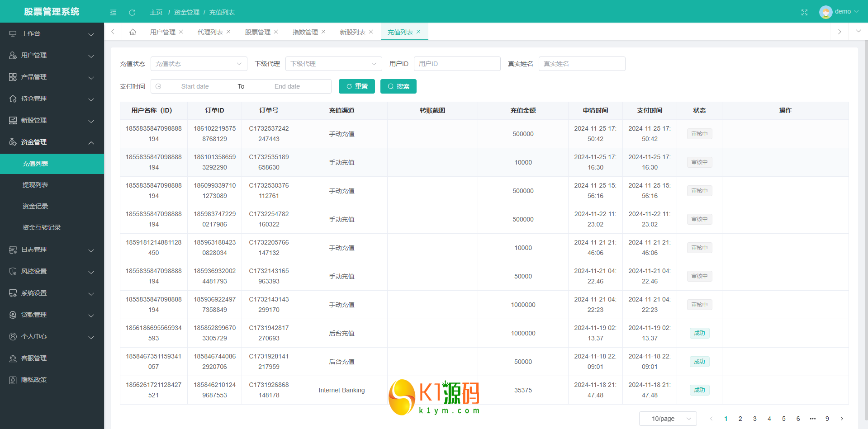
Task: Go to page 3 in pagination
Action: point(754,419)
